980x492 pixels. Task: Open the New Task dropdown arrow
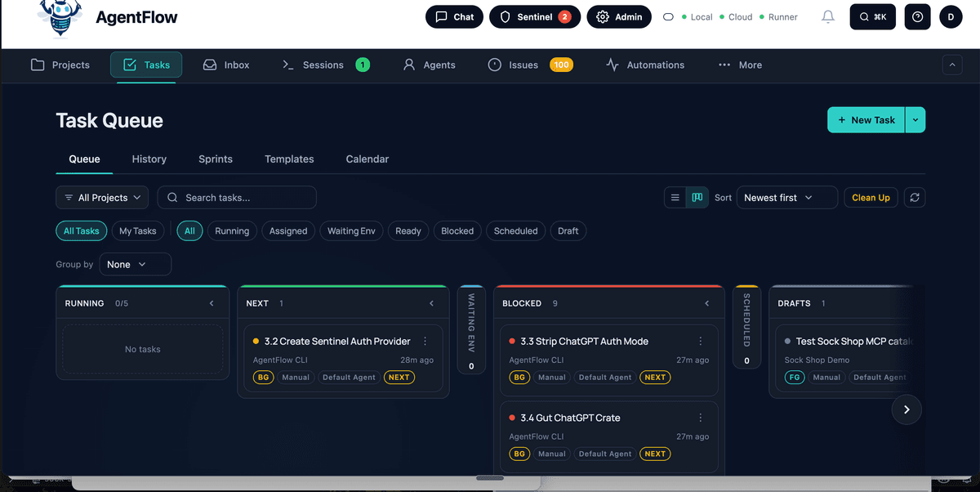(x=914, y=119)
